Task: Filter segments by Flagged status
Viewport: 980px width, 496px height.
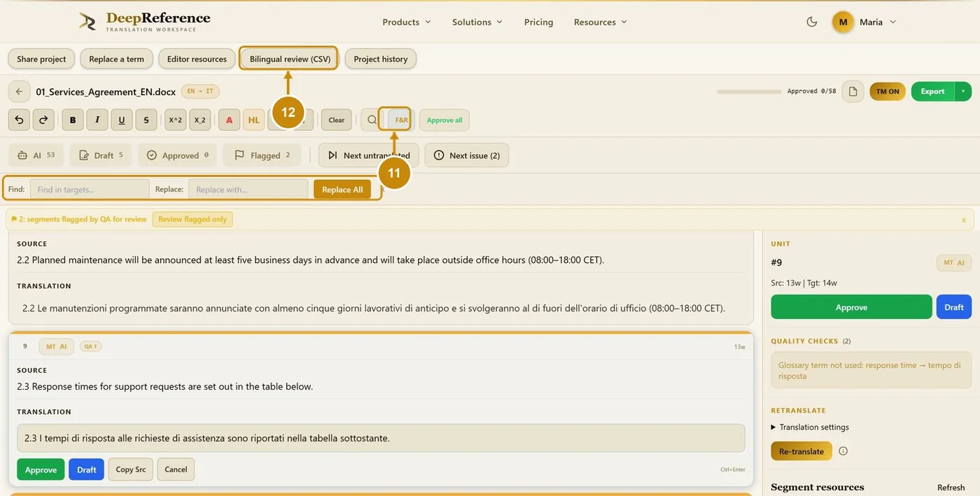Action: (262, 155)
